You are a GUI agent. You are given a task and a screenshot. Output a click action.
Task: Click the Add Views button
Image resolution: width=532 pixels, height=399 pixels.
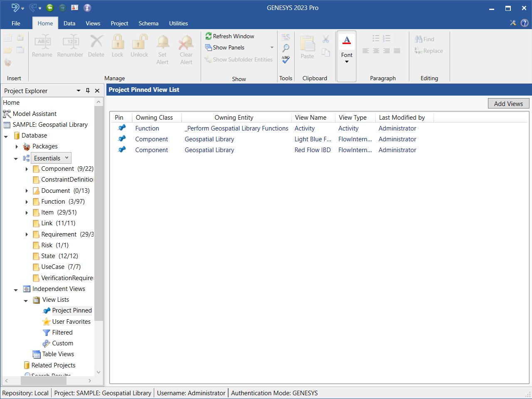coord(508,103)
